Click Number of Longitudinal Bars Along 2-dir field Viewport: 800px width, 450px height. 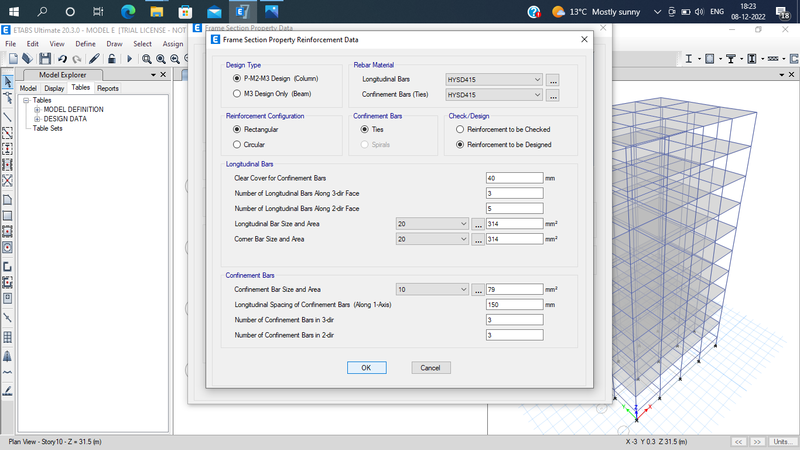[x=514, y=209]
